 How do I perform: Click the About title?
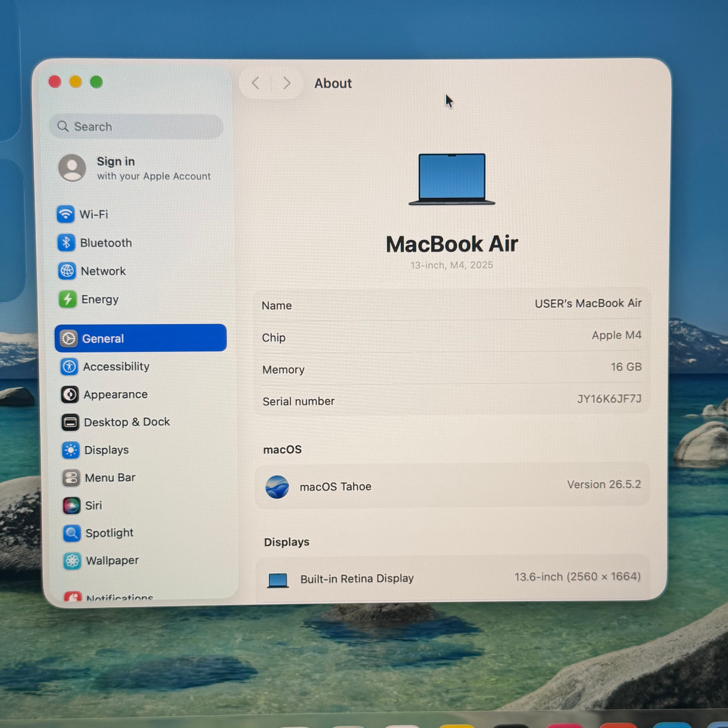[333, 83]
